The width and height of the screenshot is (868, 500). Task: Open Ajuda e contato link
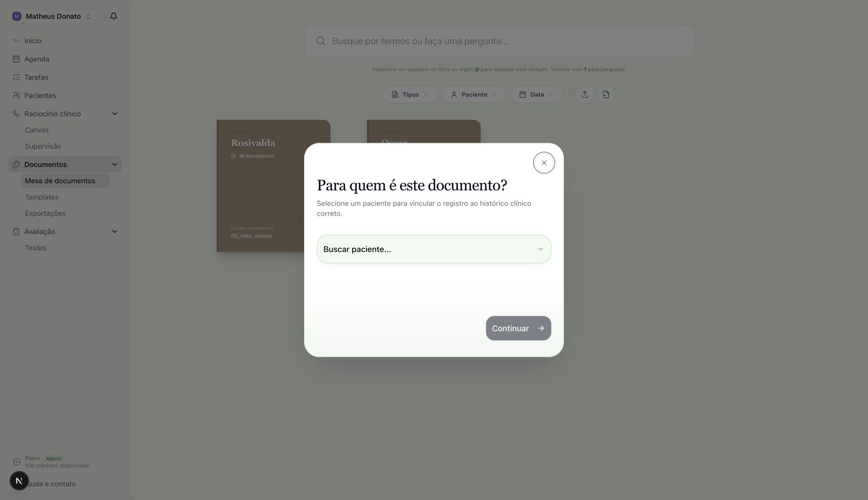[x=50, y=484]
